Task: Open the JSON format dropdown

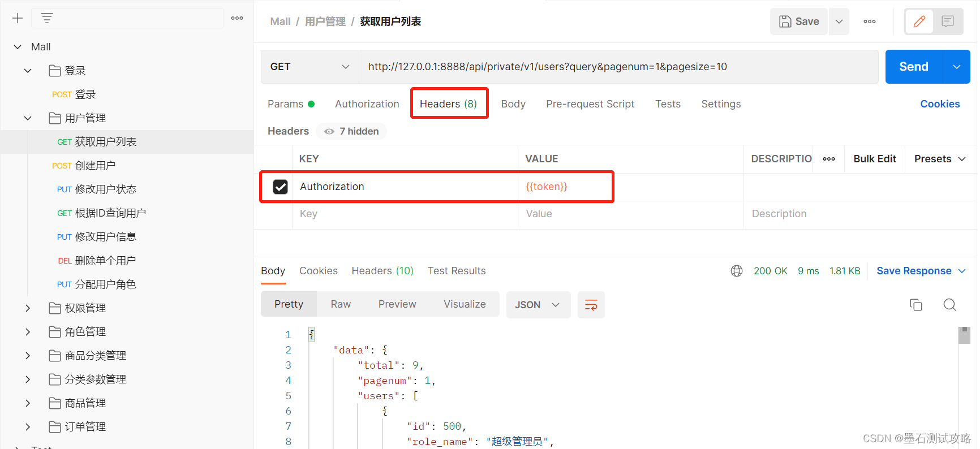Action: pos(538,305)
